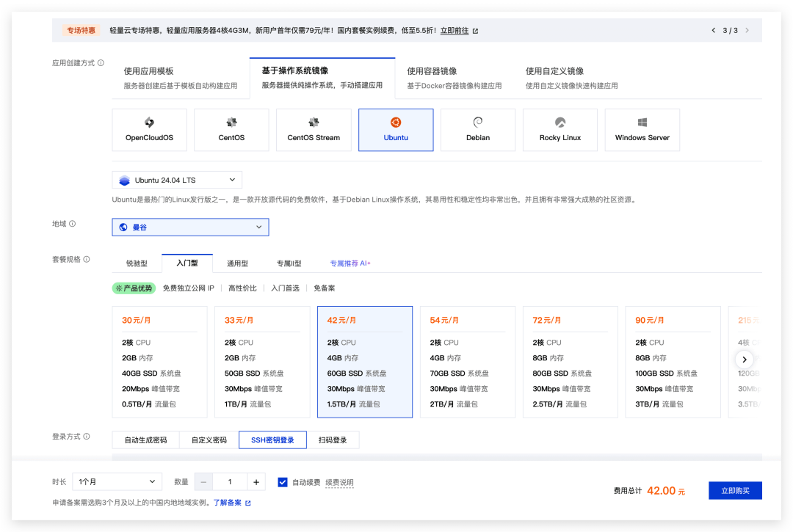Select the Rocky Linux image tile
793x532 pixels.
tap(560, 130)
